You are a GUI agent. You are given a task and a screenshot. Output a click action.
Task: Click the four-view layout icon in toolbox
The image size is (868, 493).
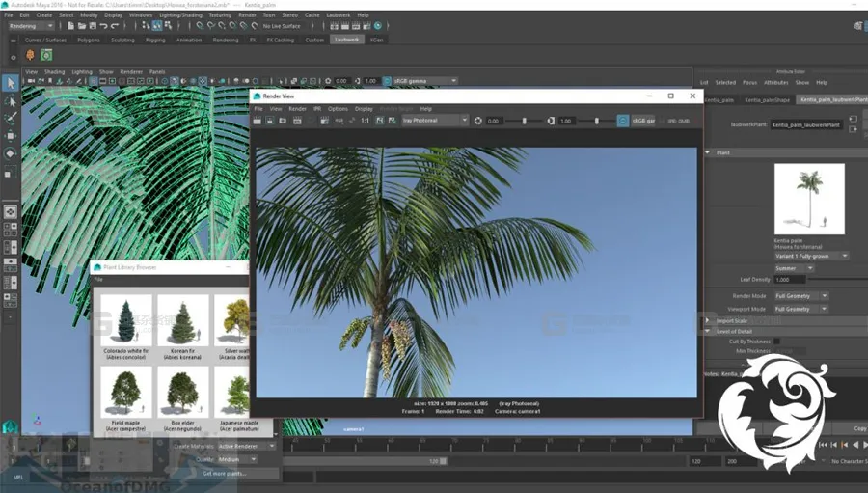pyautogui.click(x=11, y=229)
